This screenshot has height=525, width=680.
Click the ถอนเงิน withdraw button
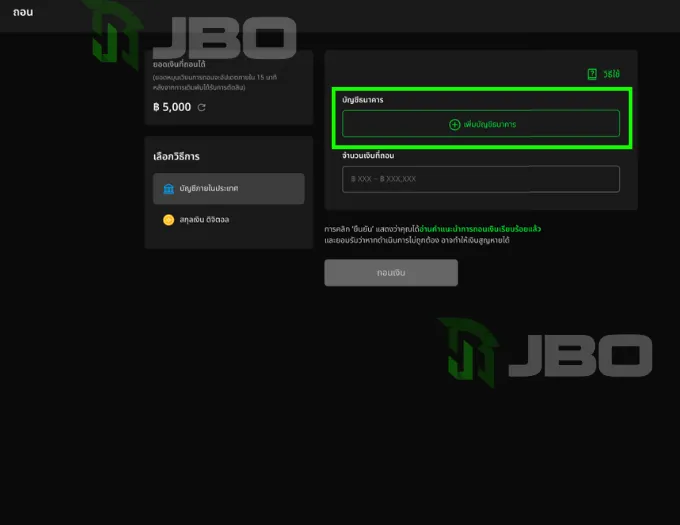(x=391, y=273)
